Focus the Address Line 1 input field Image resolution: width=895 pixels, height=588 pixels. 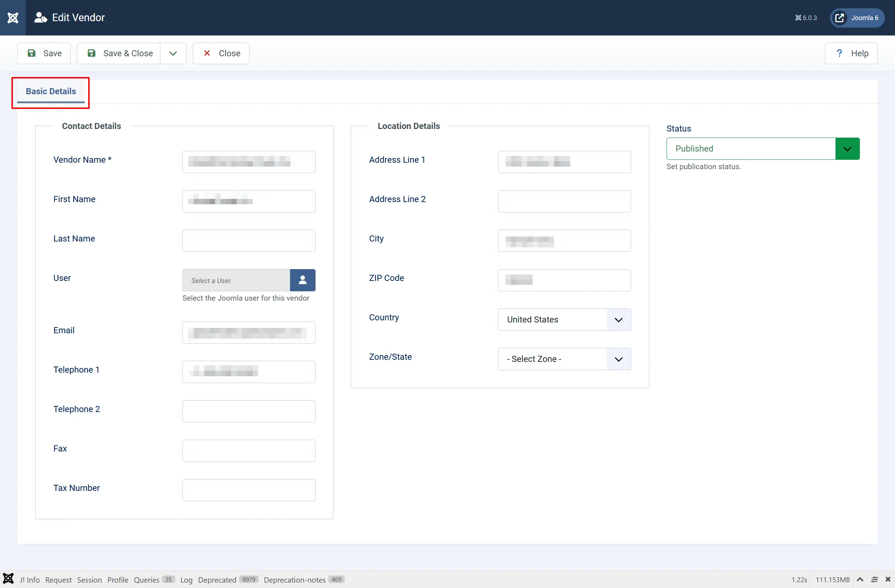[x=564, y=162]
